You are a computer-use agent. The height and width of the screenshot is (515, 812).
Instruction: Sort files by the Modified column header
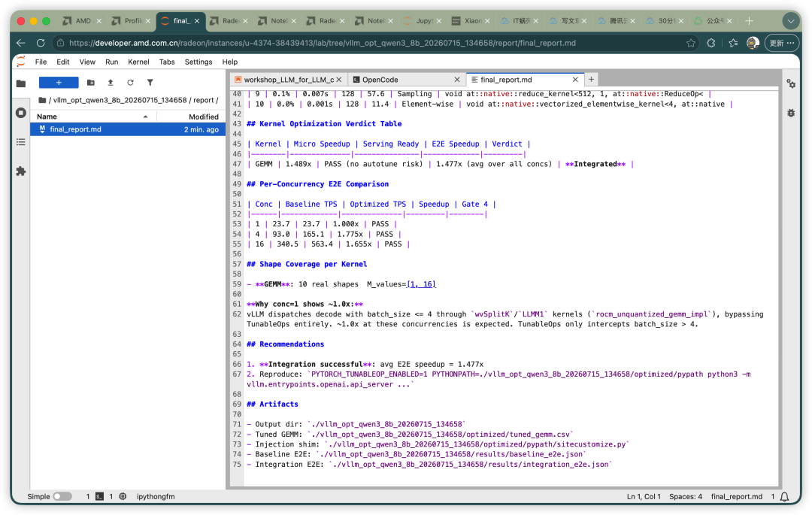[x=192, y=117]
